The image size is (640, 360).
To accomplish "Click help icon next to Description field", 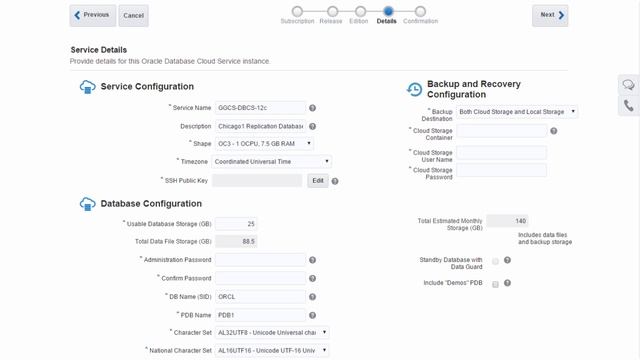I will coord(312,127).
